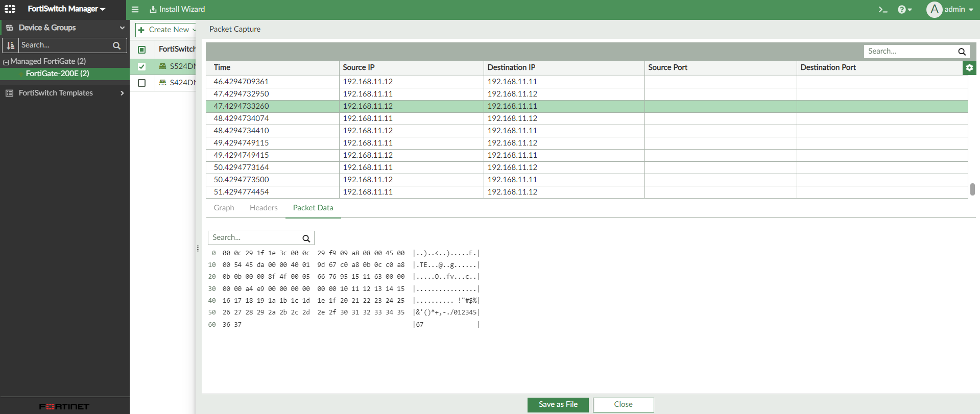Screen dimensions: 980x414
Task: Click the packet data pane drag handle
Action: pos(198,249)
